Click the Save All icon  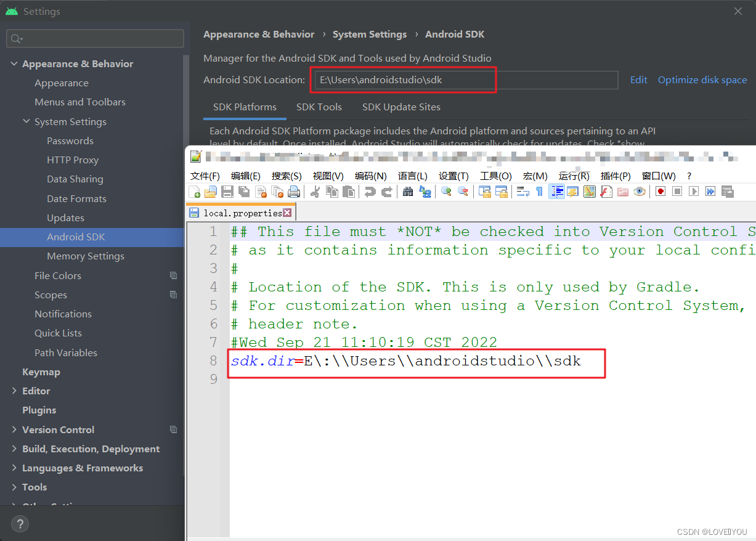pos(243,192)
